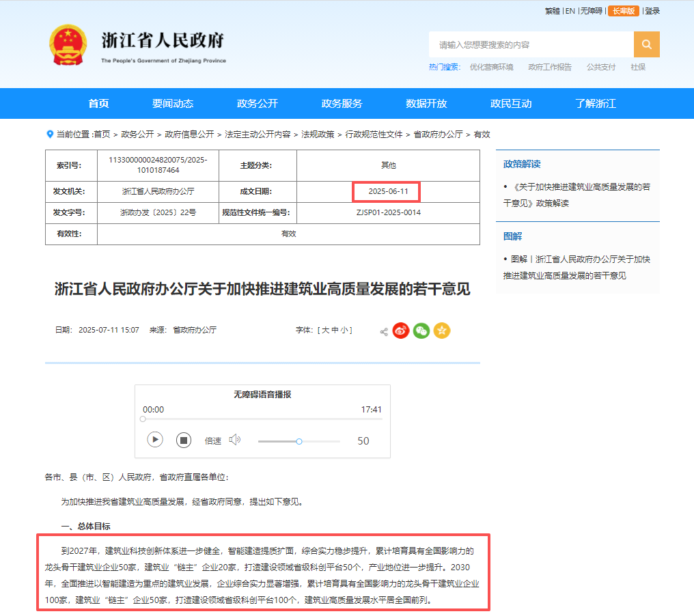This screenshot has height=616, width=694.
Task: Share article to Weibo
Action: (401, 331)
